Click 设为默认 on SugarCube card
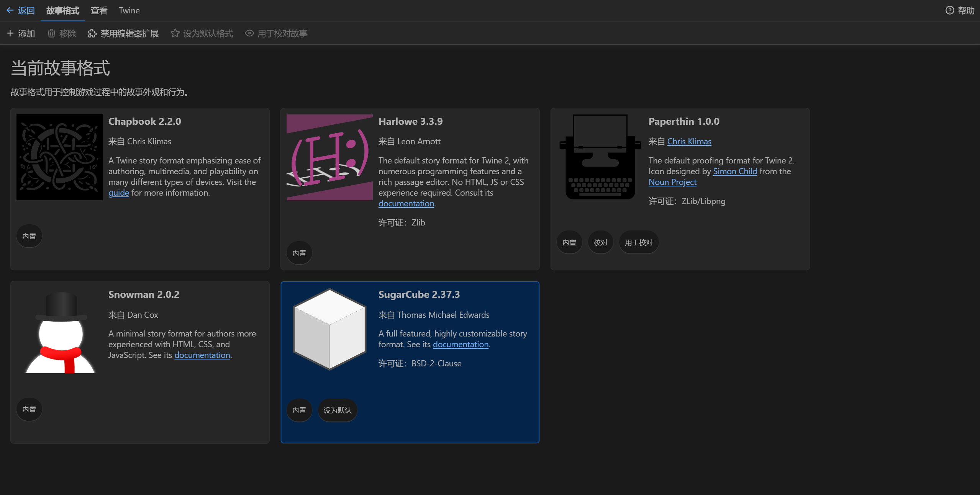 point(337,410)
